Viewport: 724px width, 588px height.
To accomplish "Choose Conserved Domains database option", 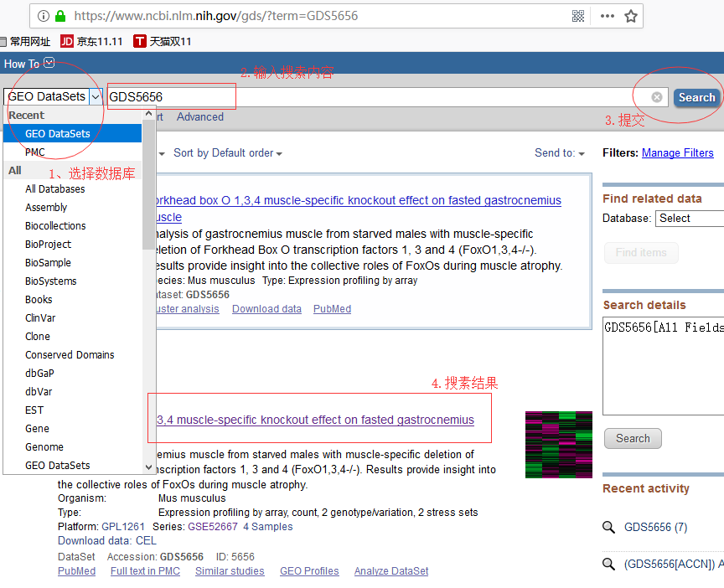I will coord(73,355).
